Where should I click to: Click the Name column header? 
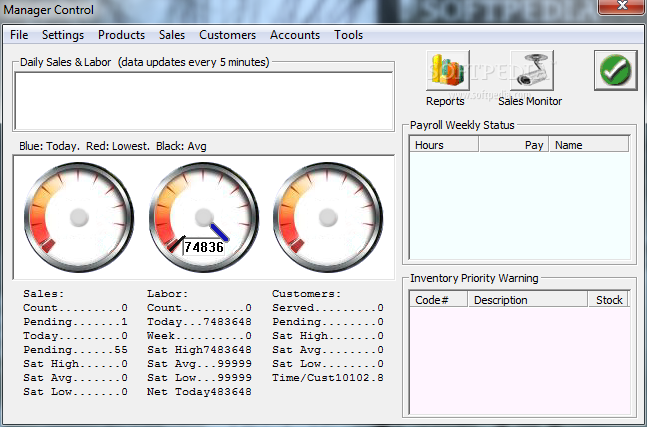click(589, 145)
